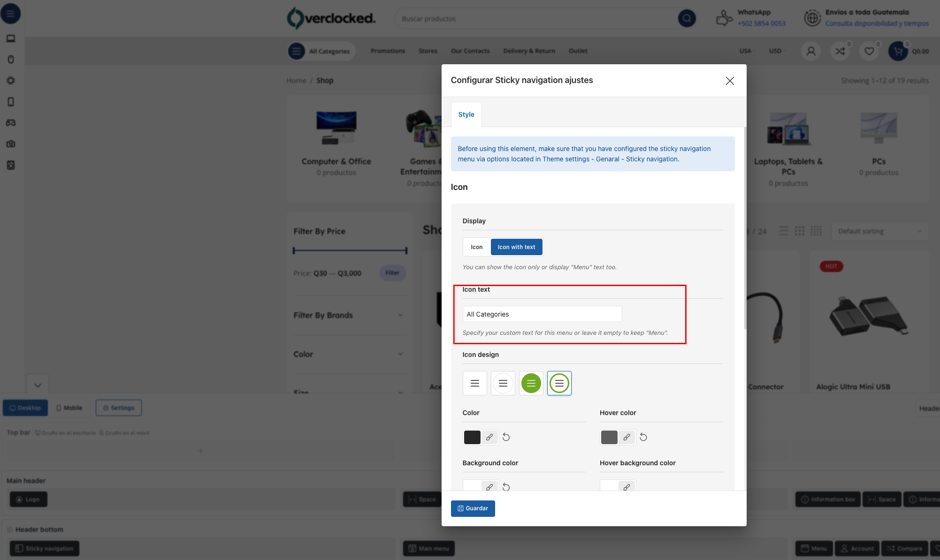
Task: Reset the Color value
Action: point(506,437)
